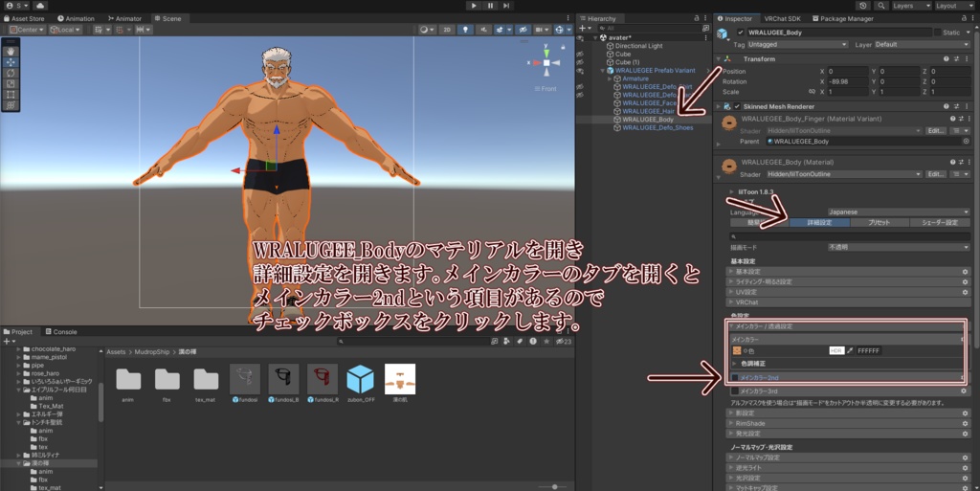Select the Rect tool
This screenshot has width=980, height=491.
11,95
